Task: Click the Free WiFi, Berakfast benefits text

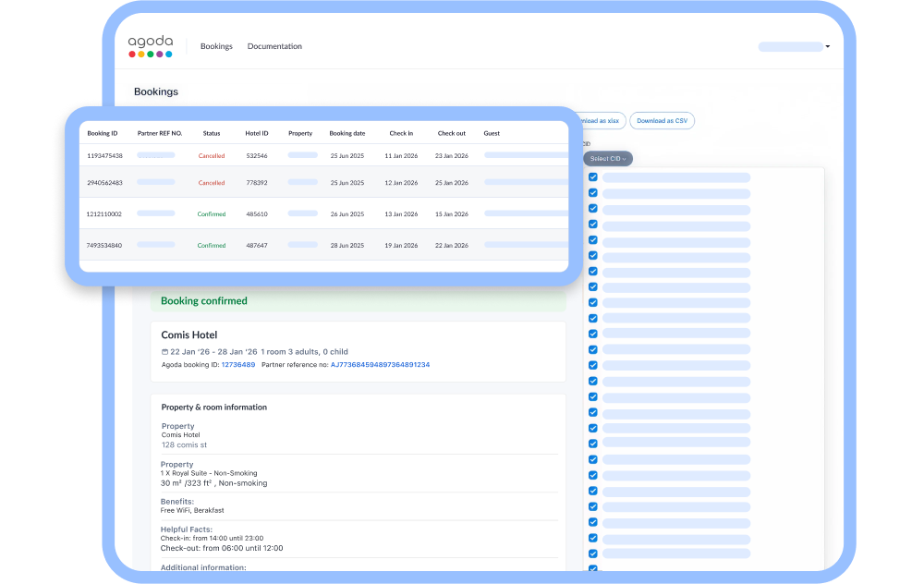Action: pos(192,510)
